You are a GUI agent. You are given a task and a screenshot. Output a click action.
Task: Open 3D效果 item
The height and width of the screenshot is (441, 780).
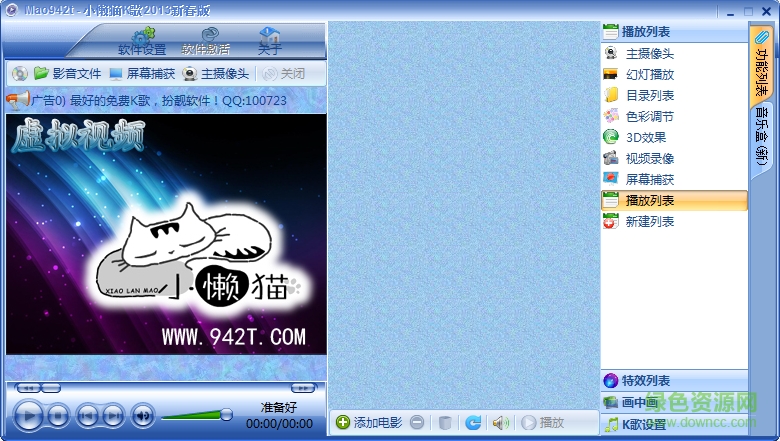675,137
